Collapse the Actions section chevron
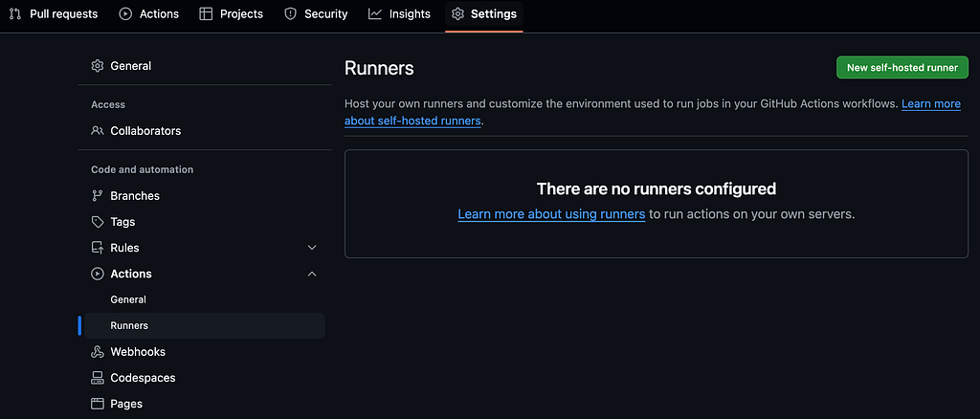 [x=312, y=274]
